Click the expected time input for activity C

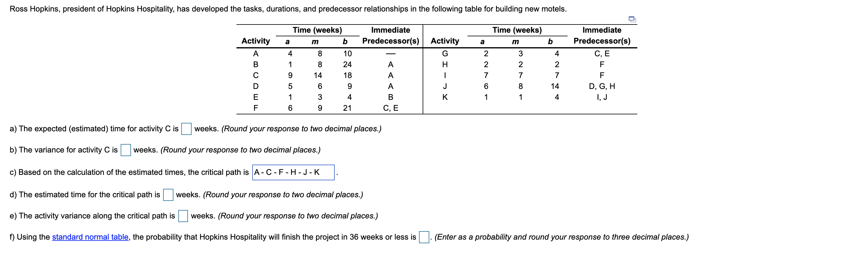click(x=186, y=129)
